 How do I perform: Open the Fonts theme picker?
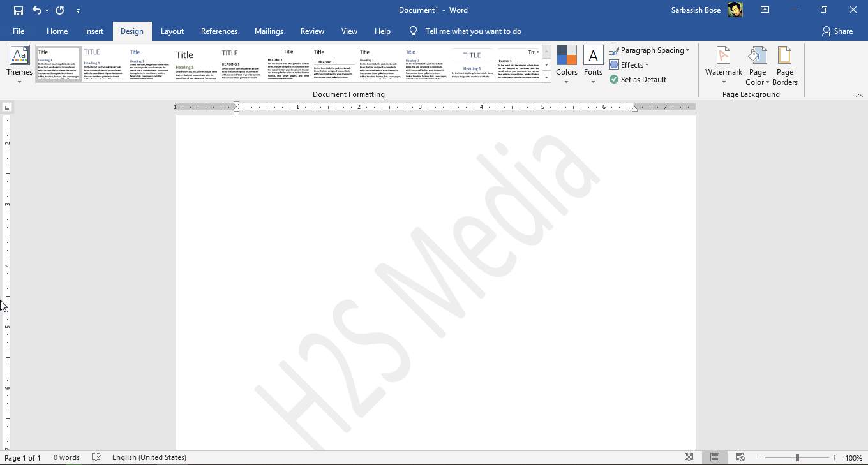point(593,64)
